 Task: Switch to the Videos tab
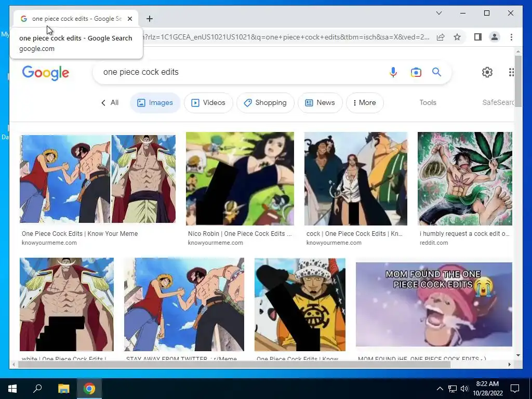(208, 102)
